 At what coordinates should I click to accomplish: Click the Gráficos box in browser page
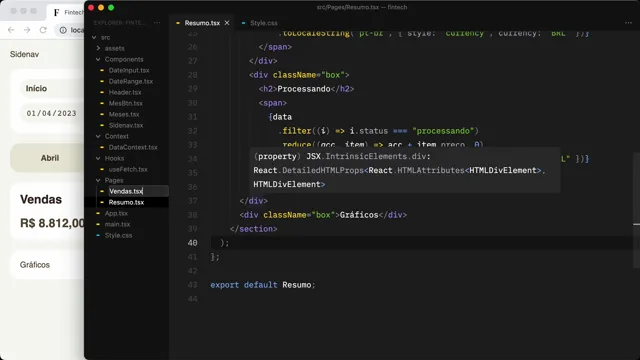(x=47, y=265)
